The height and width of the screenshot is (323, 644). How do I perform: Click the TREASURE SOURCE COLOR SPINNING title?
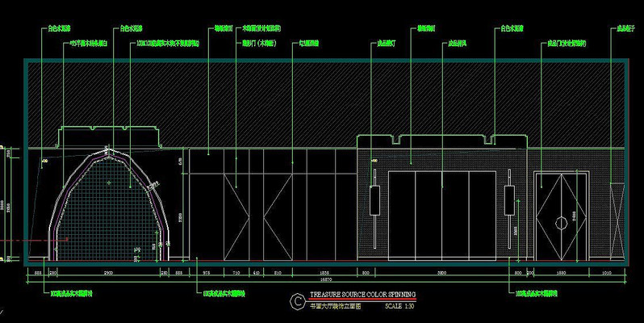[x=362, y=296]
